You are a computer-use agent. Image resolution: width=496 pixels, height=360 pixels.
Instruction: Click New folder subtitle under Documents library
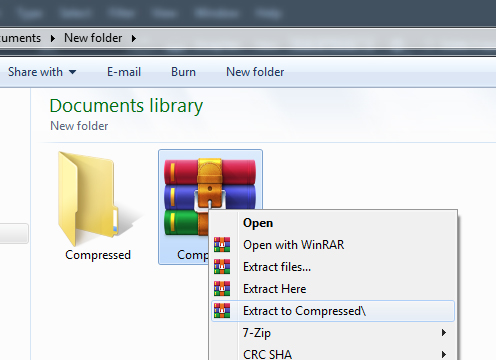[79, 126]
